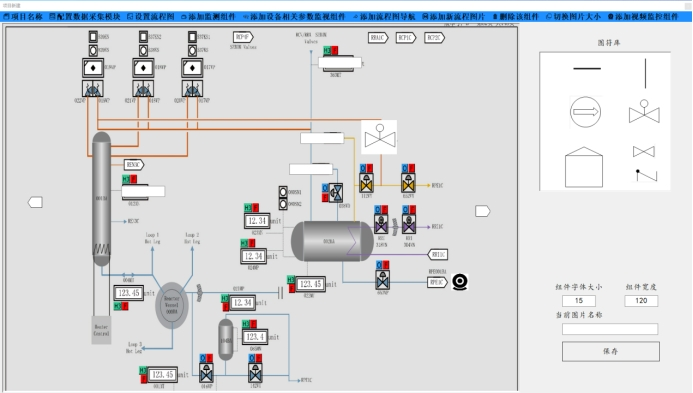Click the webcam video monitor icon
Viewport: 693px width, 393px height.
(460, 282)
